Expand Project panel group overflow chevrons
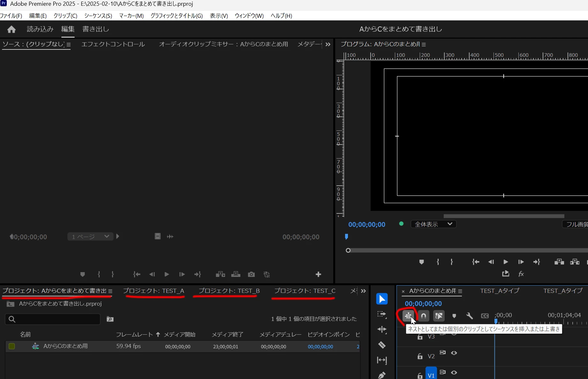The image size is (588, 379). tap(363, 291)
